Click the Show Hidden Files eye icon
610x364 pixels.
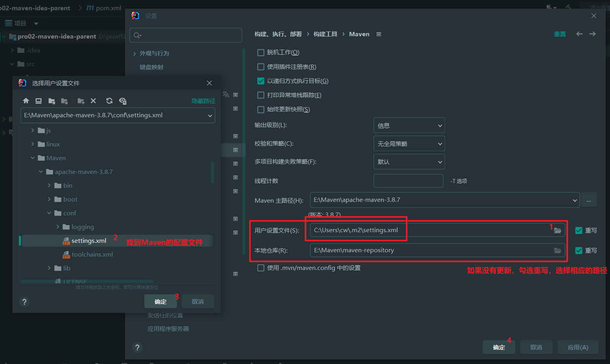coord(123,101)
